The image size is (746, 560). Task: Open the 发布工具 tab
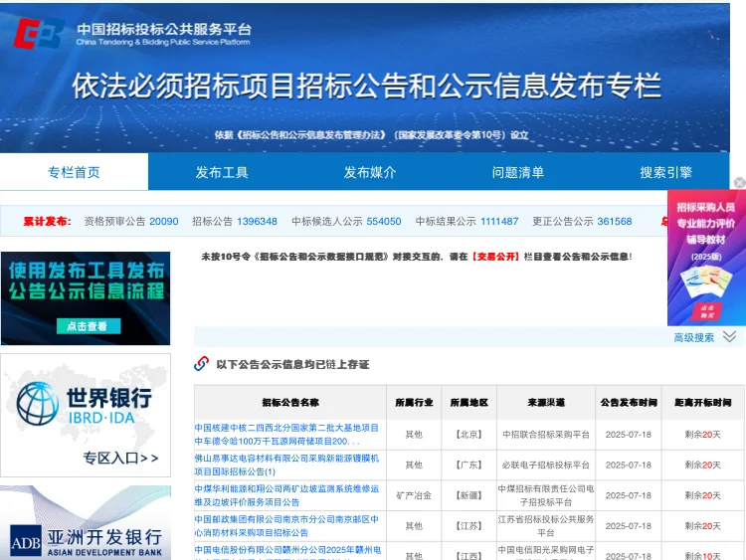(222, 172)
